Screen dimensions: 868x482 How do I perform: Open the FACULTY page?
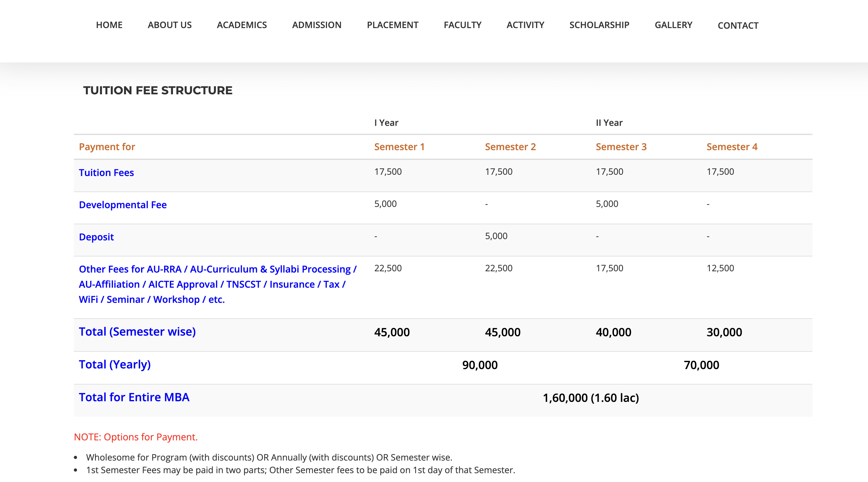click(462, 25)
